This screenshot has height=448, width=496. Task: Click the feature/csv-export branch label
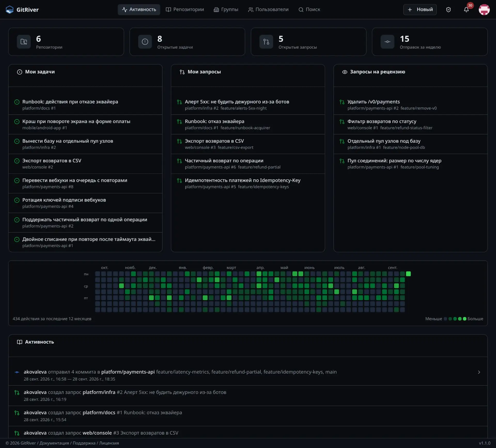(235, 148)
